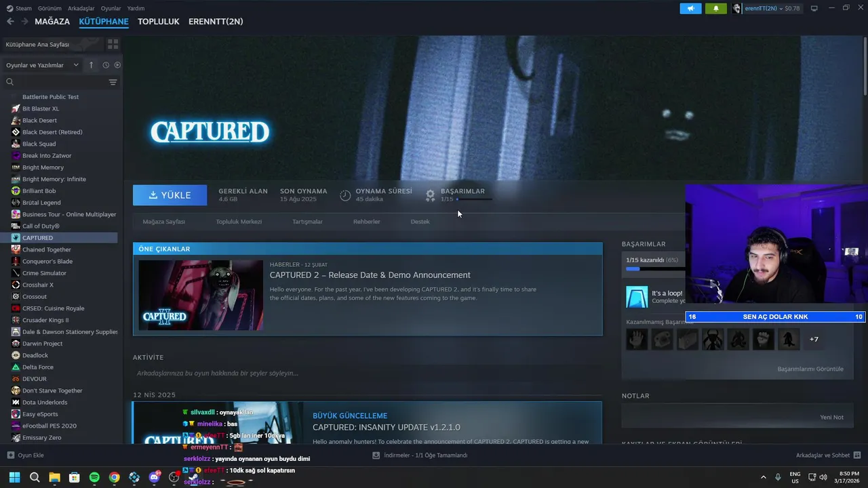868x488 pixels.
Task: Expand the Oyunlar ve Yazılımlar dropdown
Action: tap(42, 65)
